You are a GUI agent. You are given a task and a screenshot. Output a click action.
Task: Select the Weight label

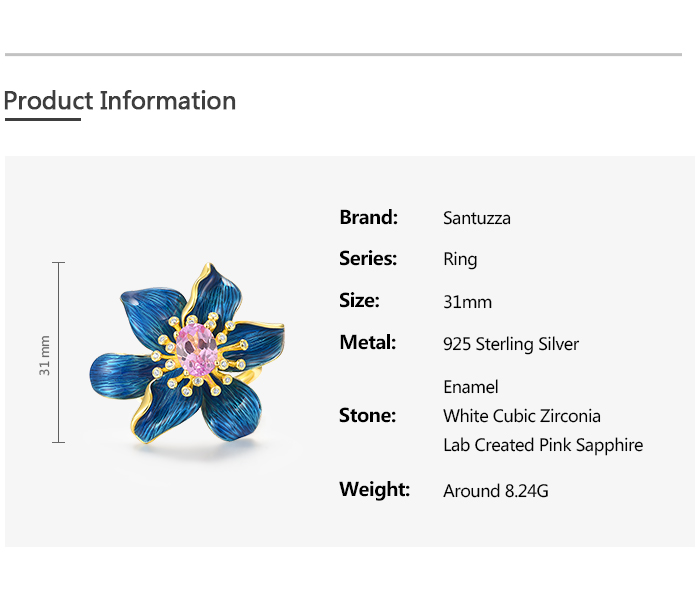pos(375,489)
